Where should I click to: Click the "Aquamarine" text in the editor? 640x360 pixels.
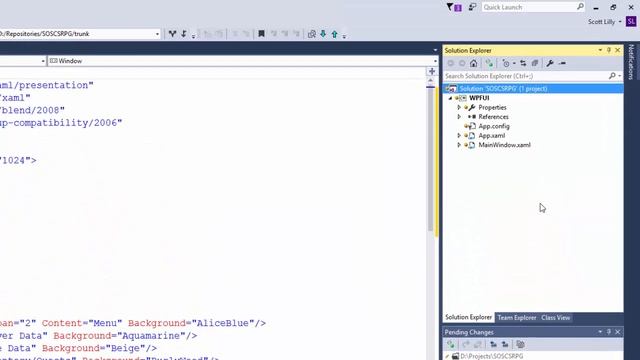[151, 336]
